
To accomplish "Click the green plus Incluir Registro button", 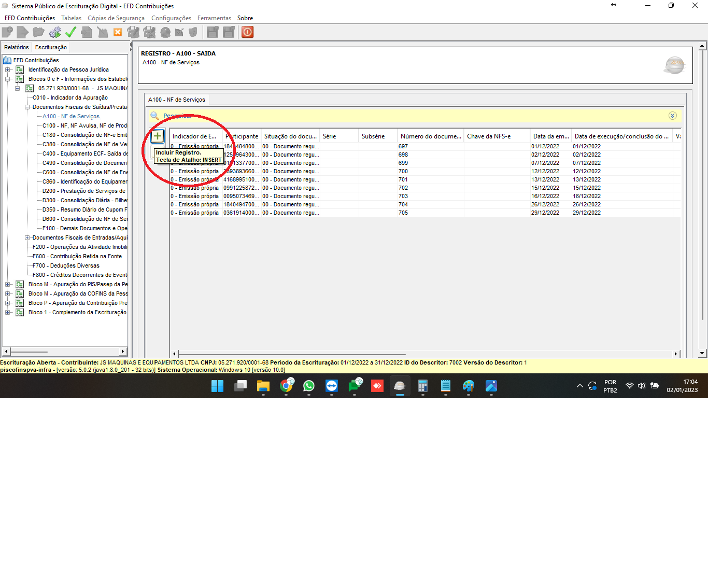I will (x=158, y=136).
